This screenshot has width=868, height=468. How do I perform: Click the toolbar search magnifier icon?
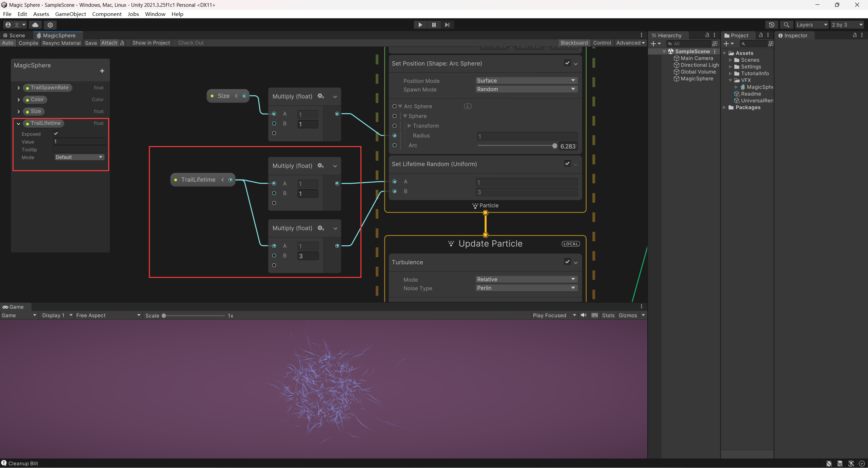pos(786,25)
